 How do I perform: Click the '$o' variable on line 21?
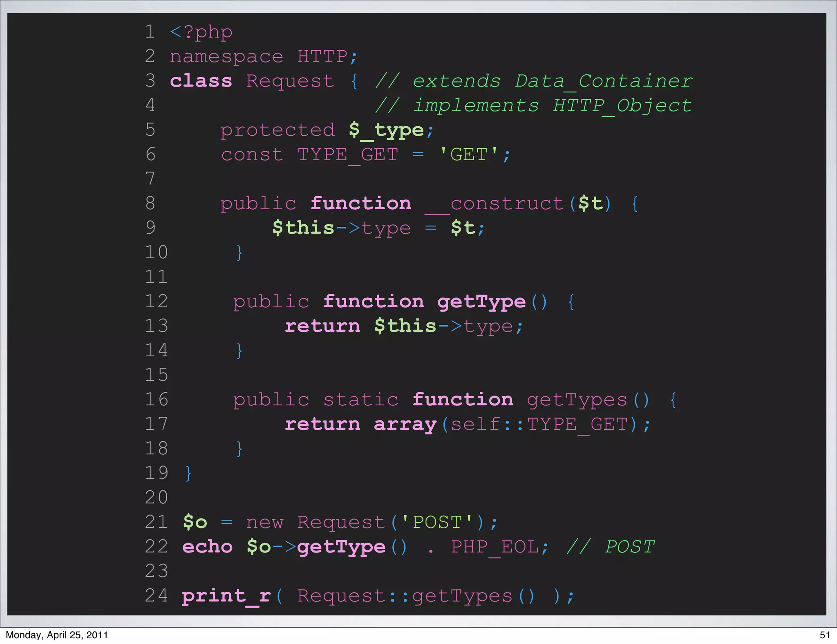click(195, 523)
